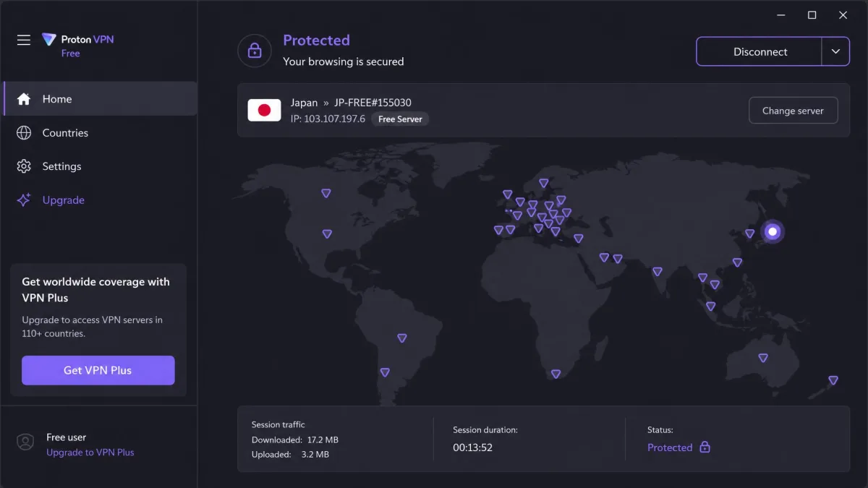
Task: Click the Your browsing is secured text
Action: [x=344, y=61]
